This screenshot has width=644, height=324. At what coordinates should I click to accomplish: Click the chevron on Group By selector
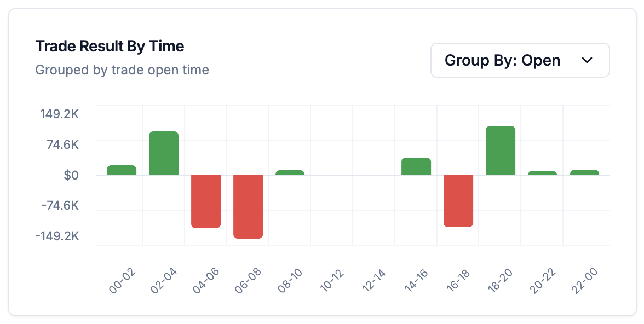pos(588,61)
